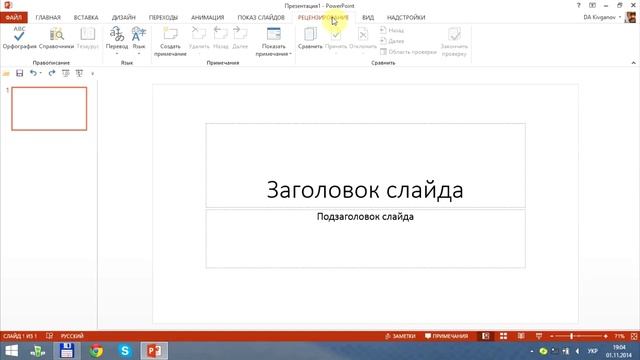Click the Язык language icon
The width and height of the screenshot is (640, 360).
coord(139,33)
